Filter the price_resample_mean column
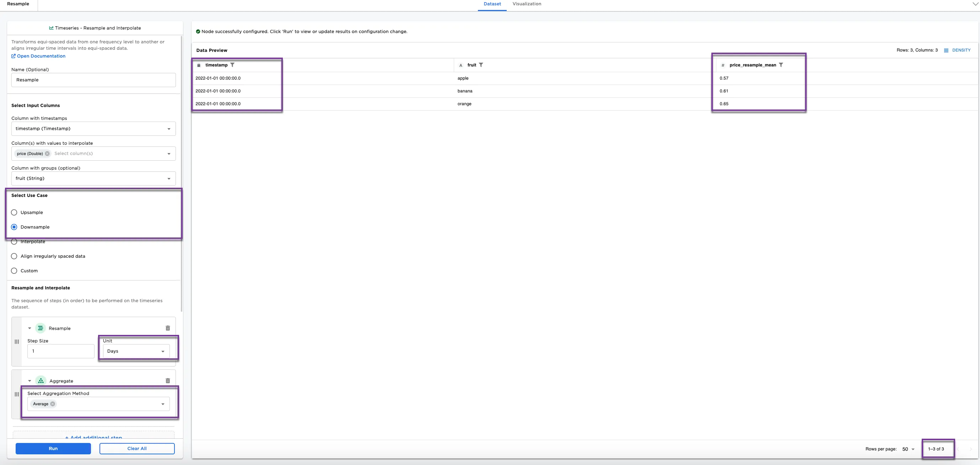The image size is (980, 465). coord(781,65)
